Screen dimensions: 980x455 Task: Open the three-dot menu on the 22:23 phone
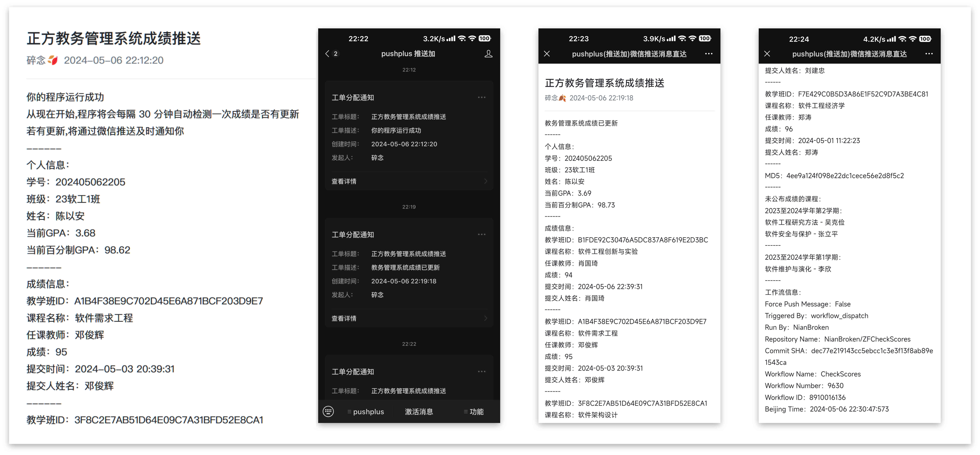click(x=709, y=54)
